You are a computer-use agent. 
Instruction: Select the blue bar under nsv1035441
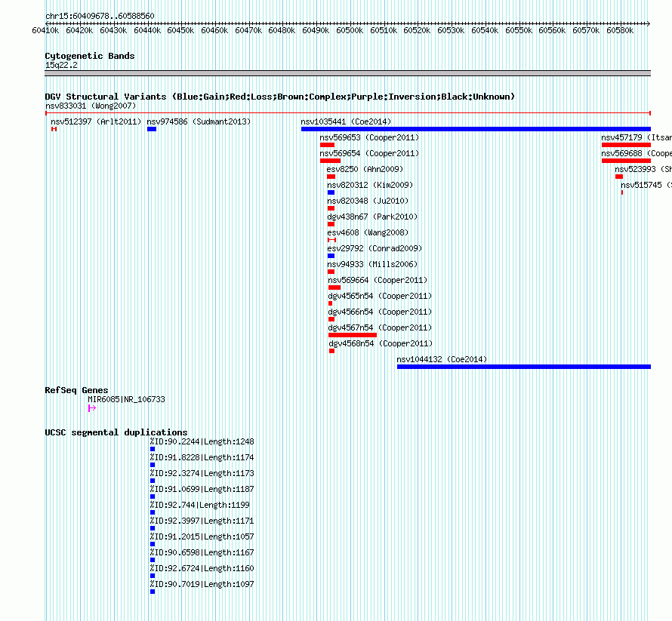coord(476,129)
